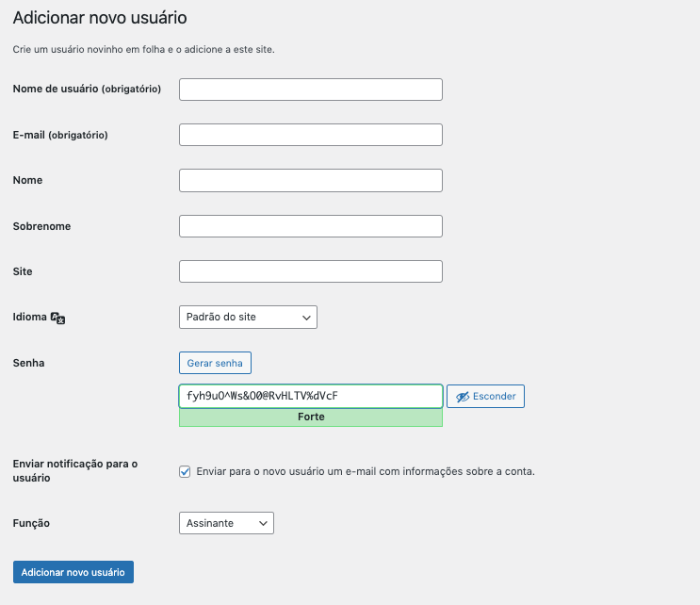Expand the Função role dropdown
700x605 pixels.
click(x=226, y=523)
